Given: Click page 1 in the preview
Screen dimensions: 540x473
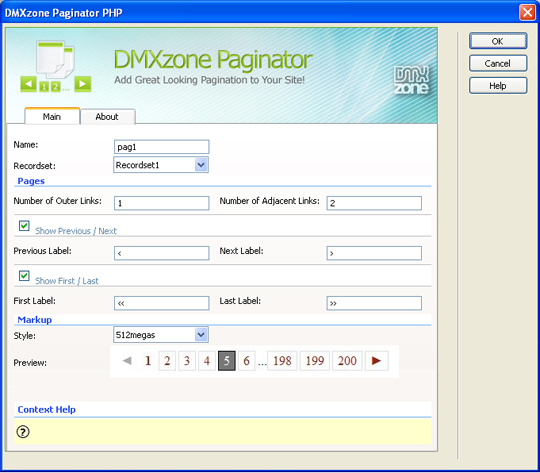Looking at the screenshot, I should point(148,361).
